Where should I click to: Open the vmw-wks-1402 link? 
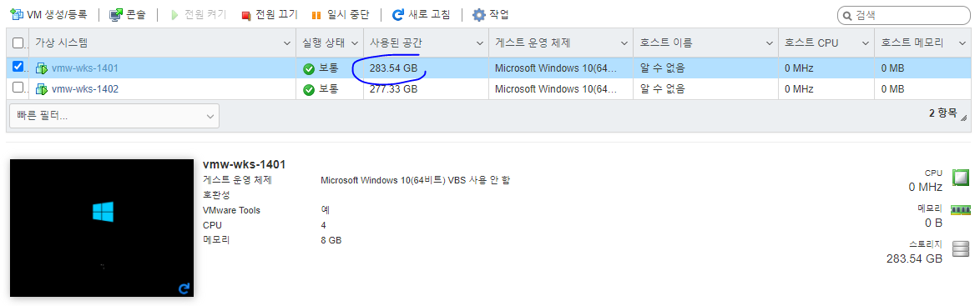(85, 88)
